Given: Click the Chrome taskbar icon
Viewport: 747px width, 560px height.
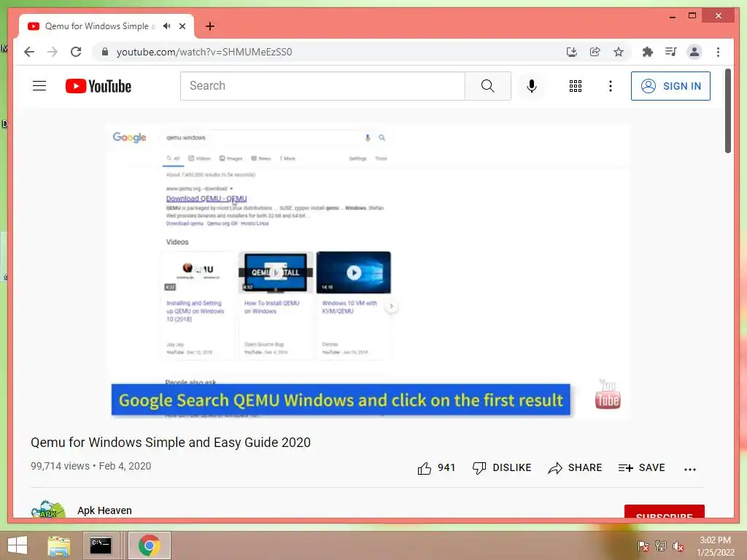Looking at the screenshot, I should click(x=149, y=545).
